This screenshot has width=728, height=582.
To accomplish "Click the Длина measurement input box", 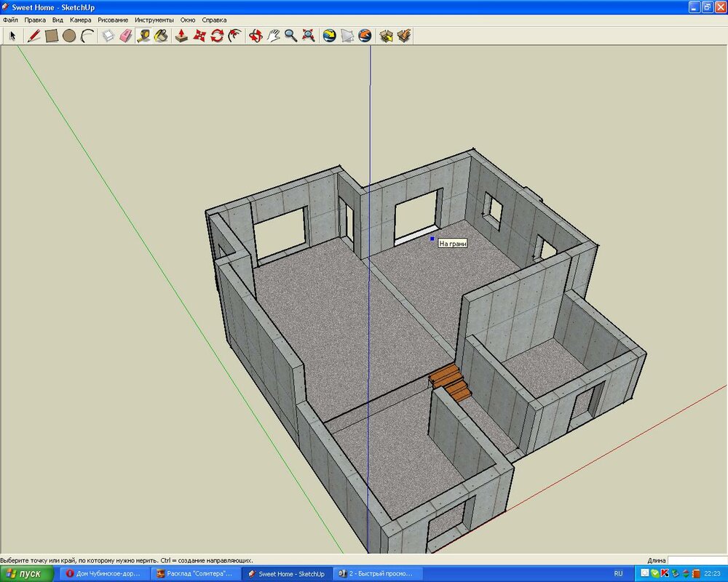I will pos(697,560).
